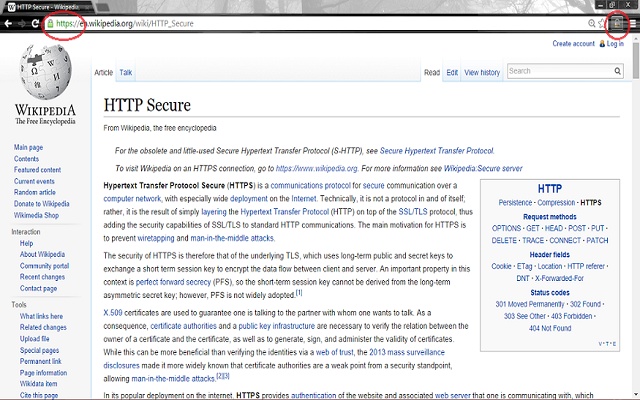Open the Contact page link
Viewport: 640px width, 400px height.
click(38, 288)
